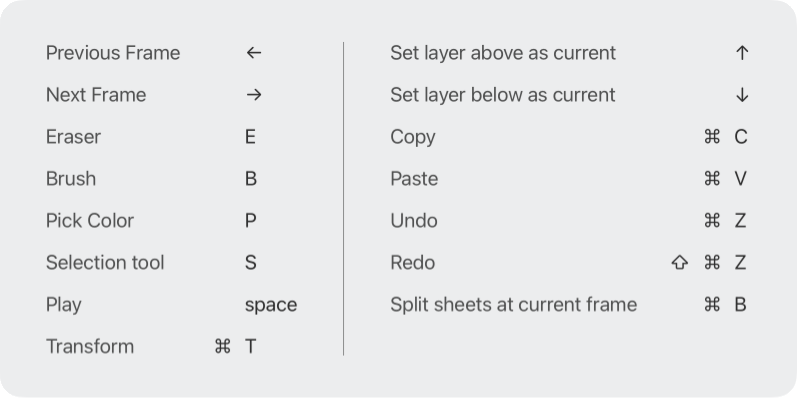Click the down arrow for layer below
797x398 pixels.
pos(742,95)
